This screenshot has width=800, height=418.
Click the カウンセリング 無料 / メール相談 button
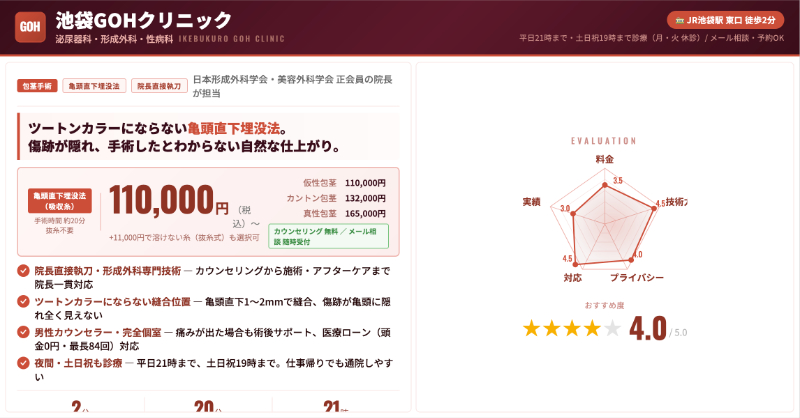tap(328, 236)
